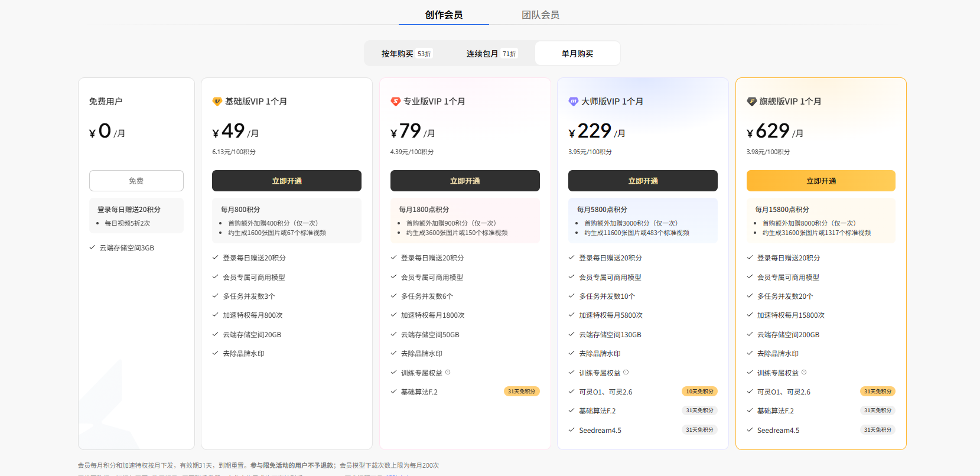Click the ¥79 price
The image size is (980, 476).
click(x=406, y=131)
